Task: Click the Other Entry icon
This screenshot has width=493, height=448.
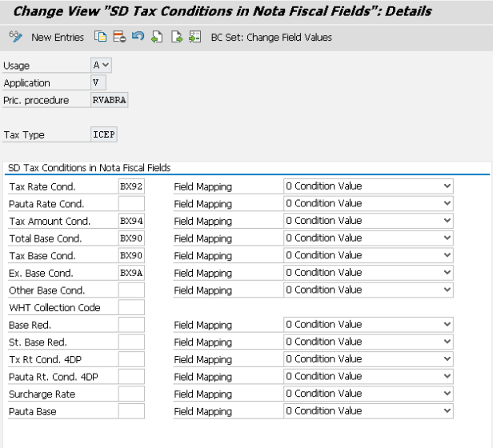Action: [194, 37]
